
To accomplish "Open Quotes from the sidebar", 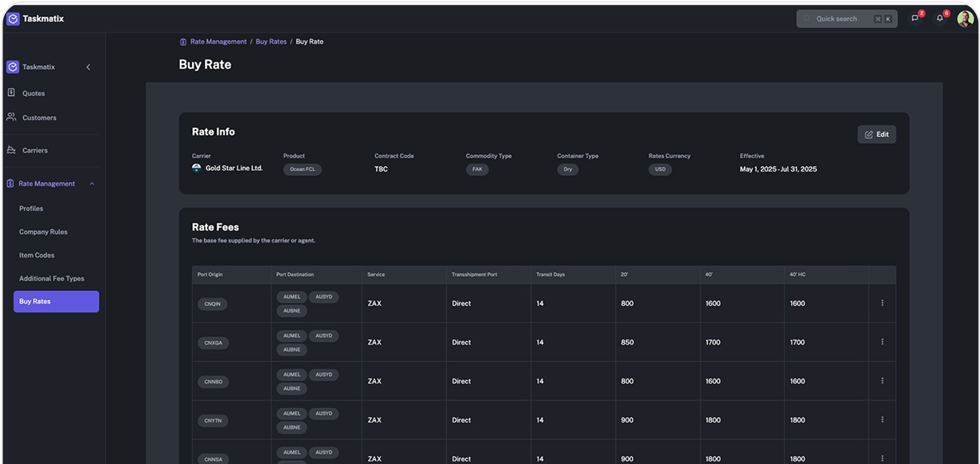I will coord(33,94).
